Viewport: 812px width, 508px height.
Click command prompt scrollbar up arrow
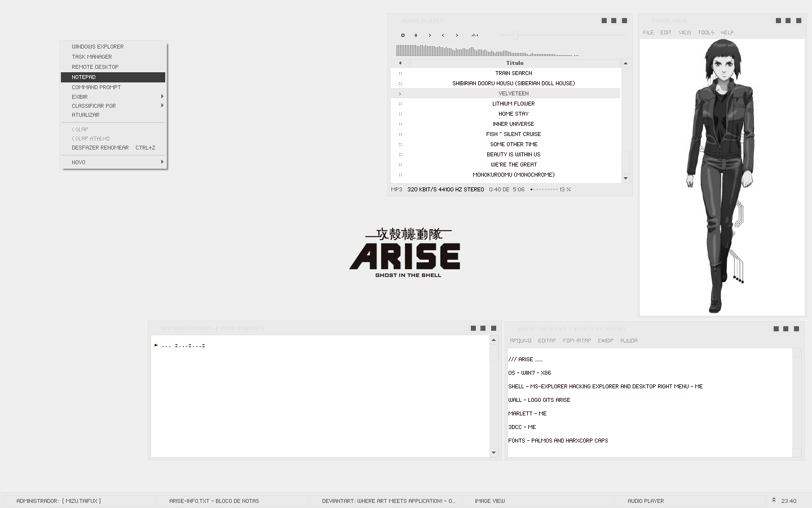click(493, 340)
